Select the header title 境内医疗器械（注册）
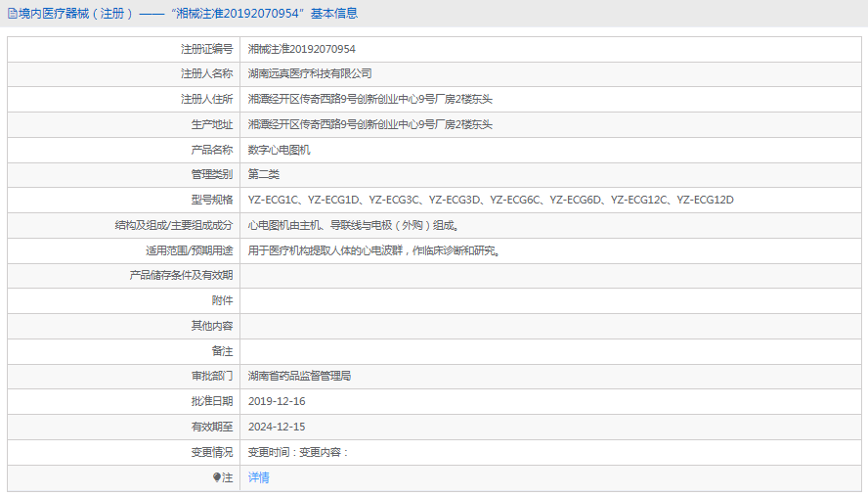This screenshot has height=497, width=868. click(x=76, y=14)
